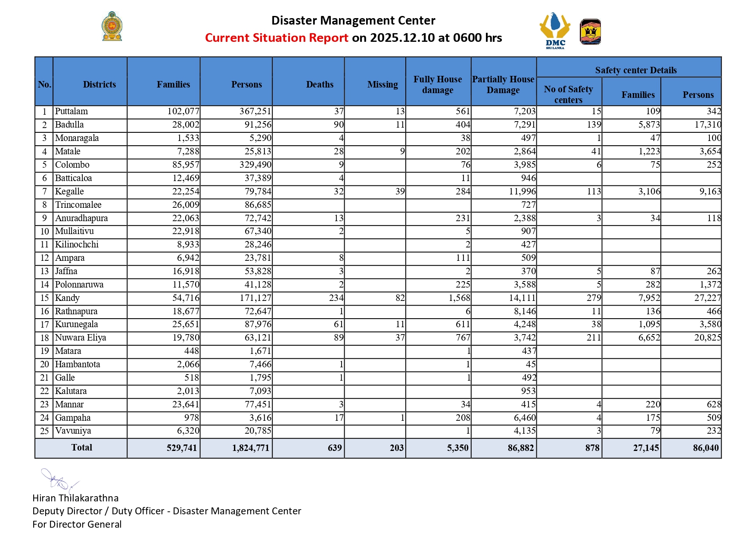Select the 'Fully House damage' column header
This screenshot has height=535, width=756.
click(x=438, y=84)
